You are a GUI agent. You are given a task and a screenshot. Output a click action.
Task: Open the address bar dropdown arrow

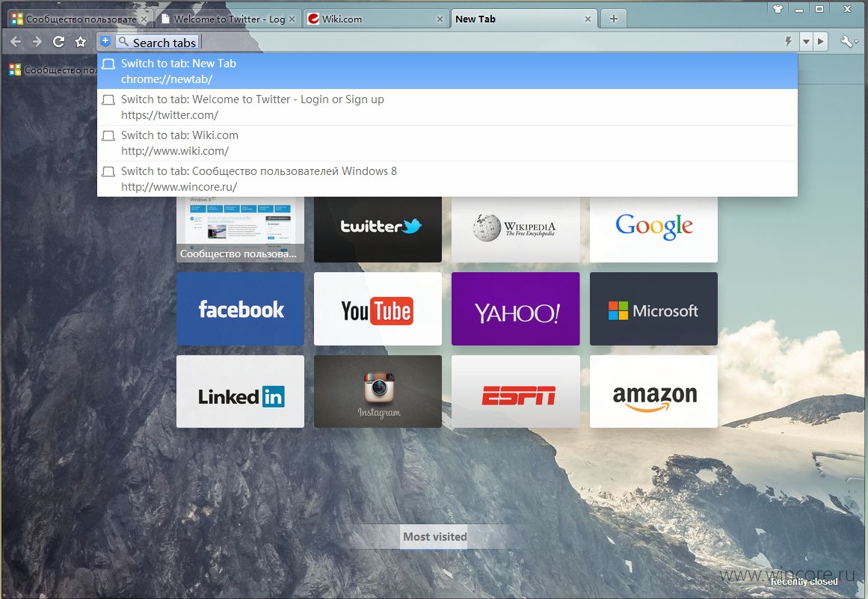(x=806, y=42)
